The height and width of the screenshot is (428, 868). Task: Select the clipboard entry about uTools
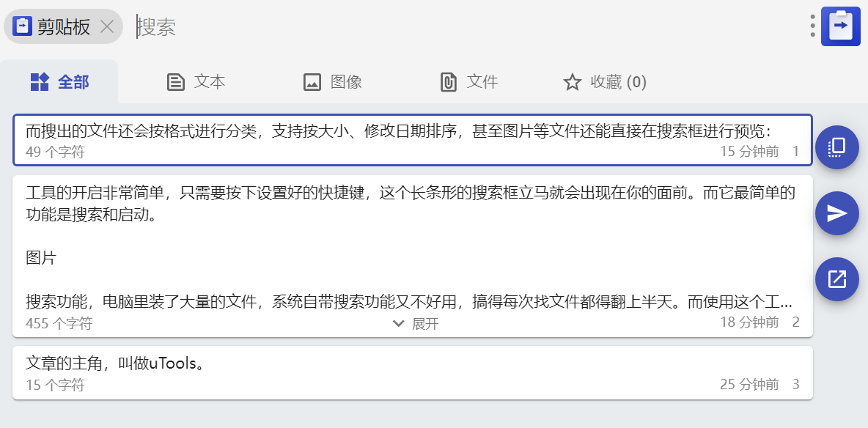pos(413,372)
